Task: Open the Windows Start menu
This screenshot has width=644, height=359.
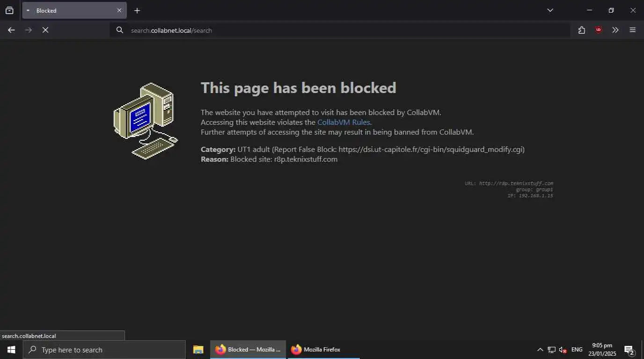Action: [11, 350]
